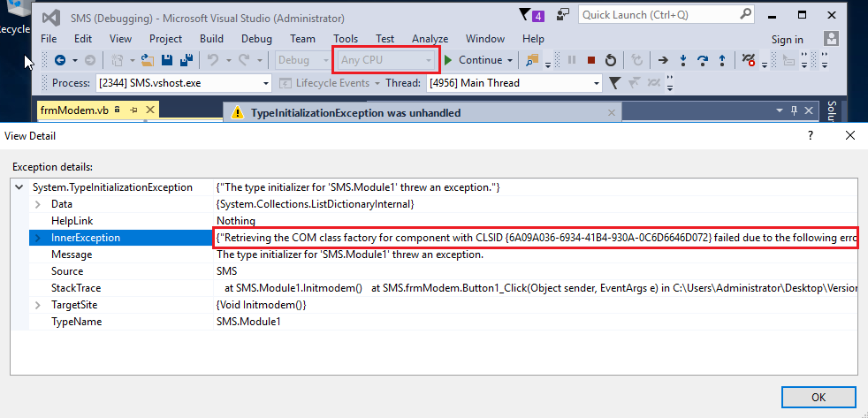This screenshot has width=868, height=418.
Task: Click the Save All icon
Action: click(x=187, y=60)
